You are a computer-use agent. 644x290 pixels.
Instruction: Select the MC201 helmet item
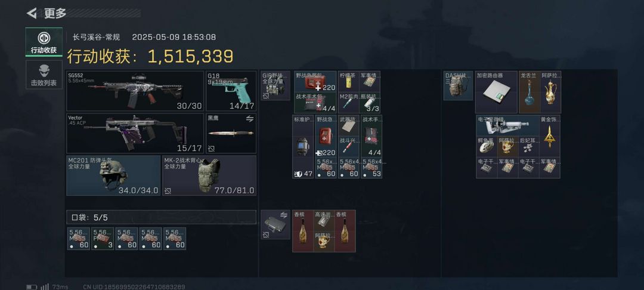[x=113, y=175]
